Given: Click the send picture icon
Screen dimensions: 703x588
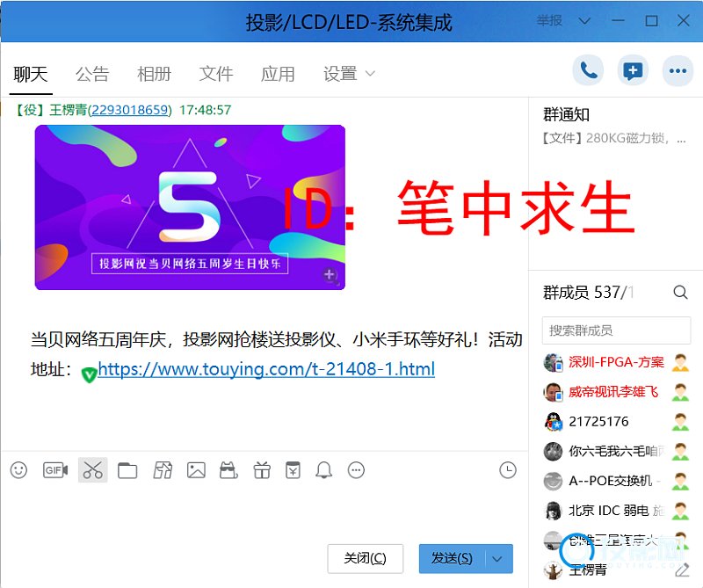Looking at the screenshot, I should 196,470.
